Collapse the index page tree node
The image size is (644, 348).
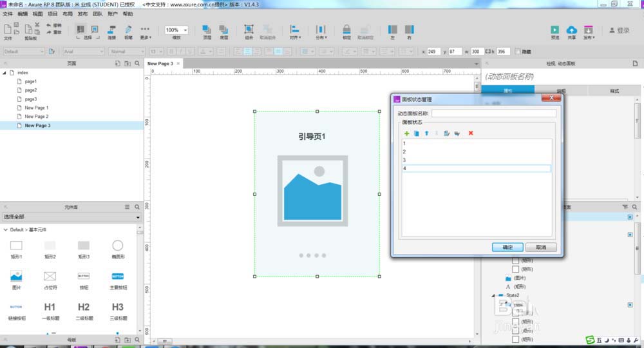pos(5,73)
